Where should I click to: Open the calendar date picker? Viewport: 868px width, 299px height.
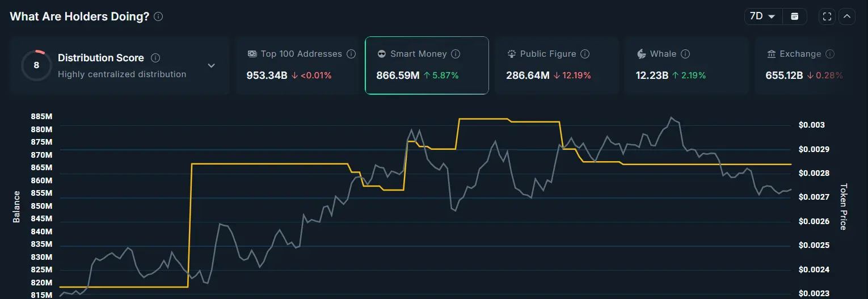click(795, 16)
